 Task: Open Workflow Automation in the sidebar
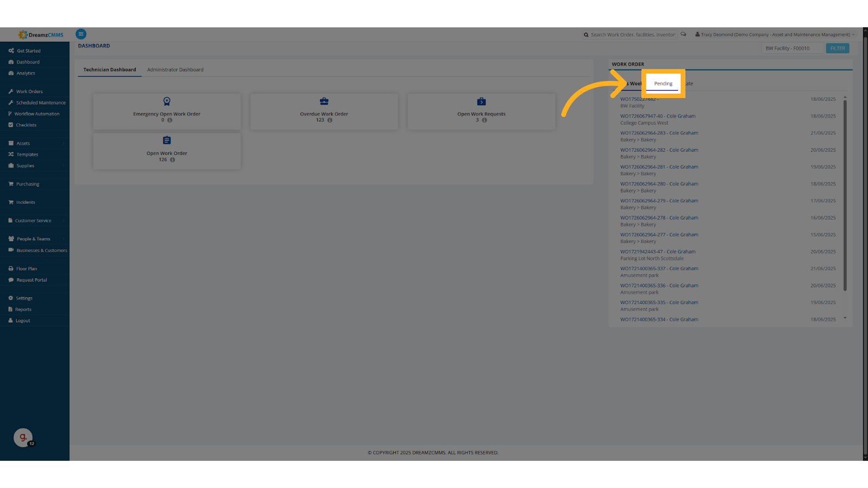(x=37, y=114)
